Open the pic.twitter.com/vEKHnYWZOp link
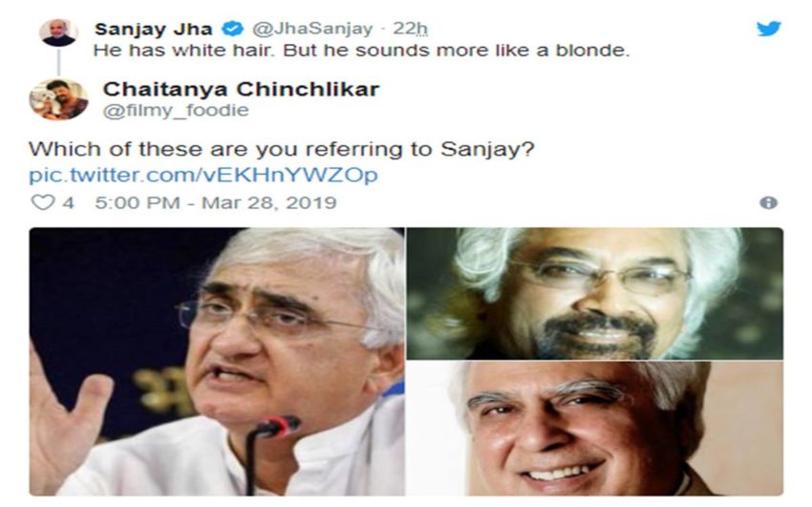Image resolution: width=812 pixels, height=507 pixels. [x=203, y=175]
